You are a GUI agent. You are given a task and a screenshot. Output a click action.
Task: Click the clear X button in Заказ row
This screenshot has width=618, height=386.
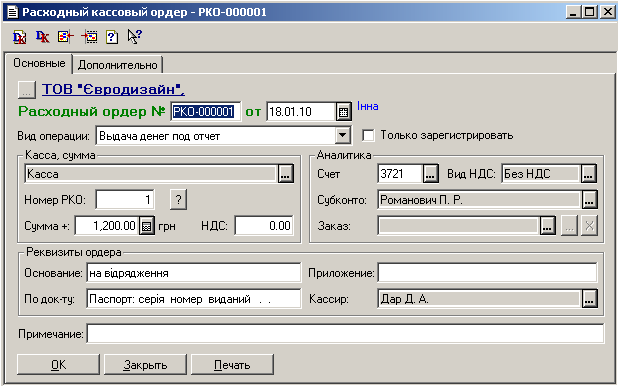click(589, 226)
